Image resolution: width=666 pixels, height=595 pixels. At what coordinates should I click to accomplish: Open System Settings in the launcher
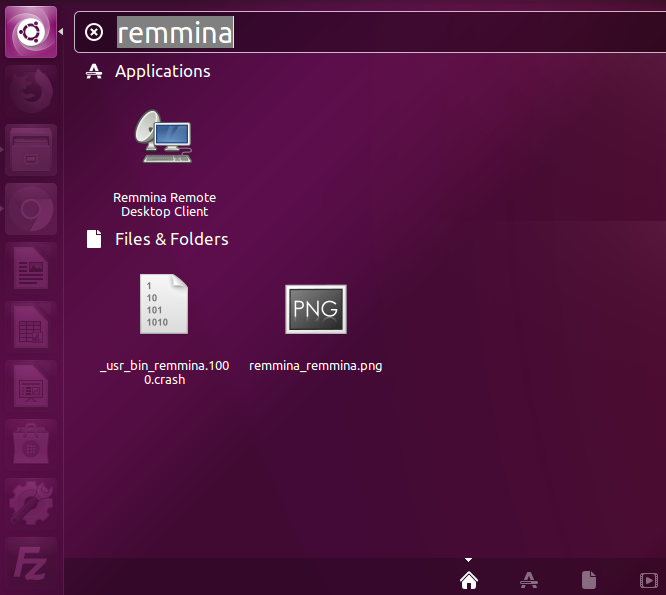point(31,504)
